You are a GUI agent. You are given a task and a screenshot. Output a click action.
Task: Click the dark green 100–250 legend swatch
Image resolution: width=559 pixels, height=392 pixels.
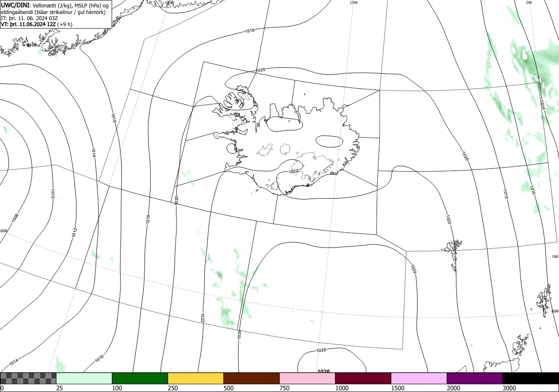point(140,378)
